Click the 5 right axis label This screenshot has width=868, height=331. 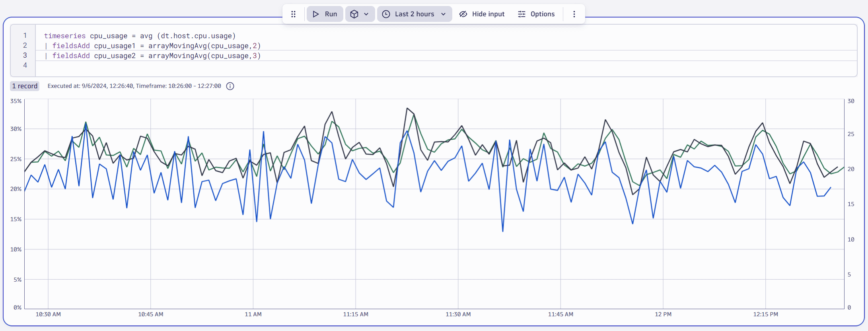tap(849, 275)
